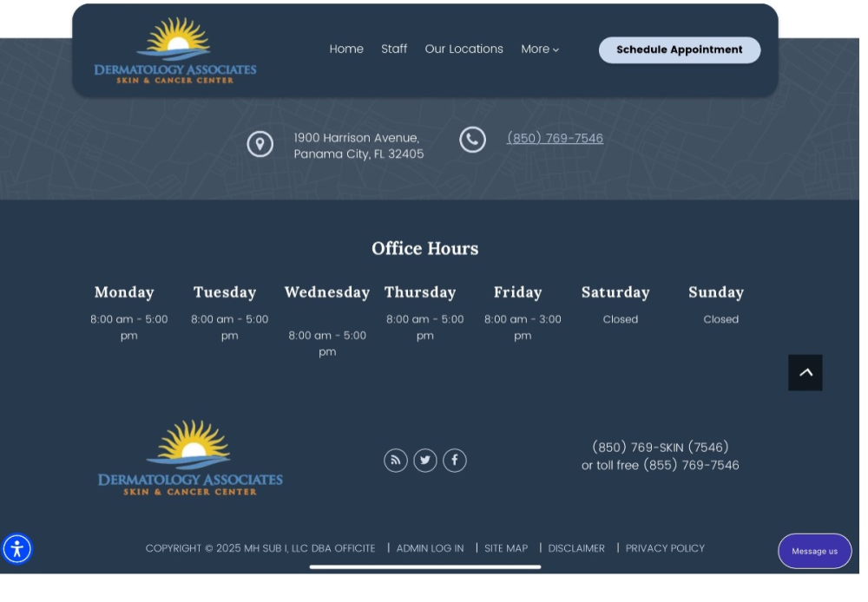This screenshot has height=602, width=868.
Task: Open the Disclaimer link
Action: click(576, 548)
